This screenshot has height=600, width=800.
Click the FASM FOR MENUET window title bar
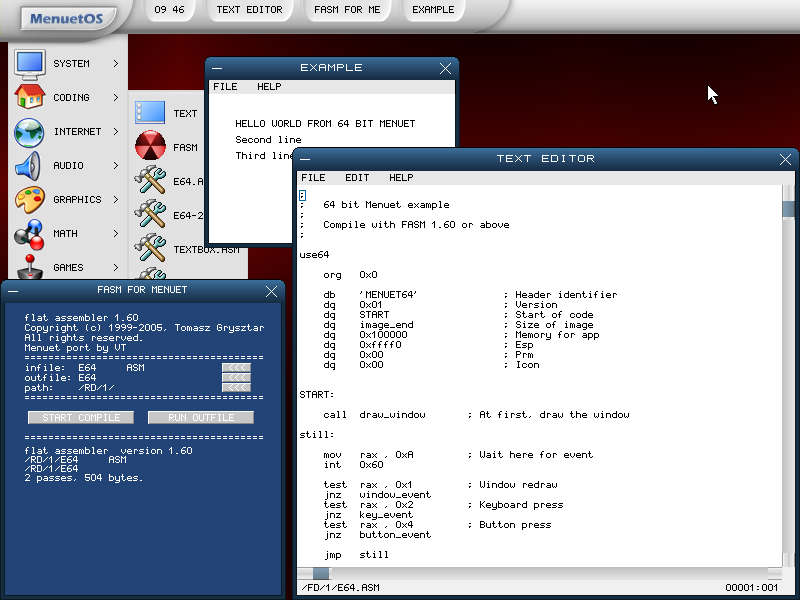(x=142, y=290)
